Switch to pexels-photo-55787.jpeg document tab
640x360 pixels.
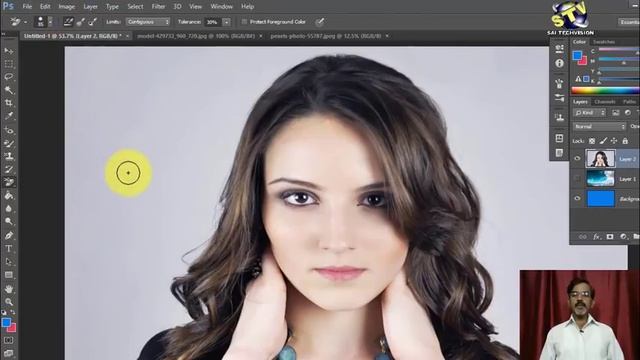326,36
